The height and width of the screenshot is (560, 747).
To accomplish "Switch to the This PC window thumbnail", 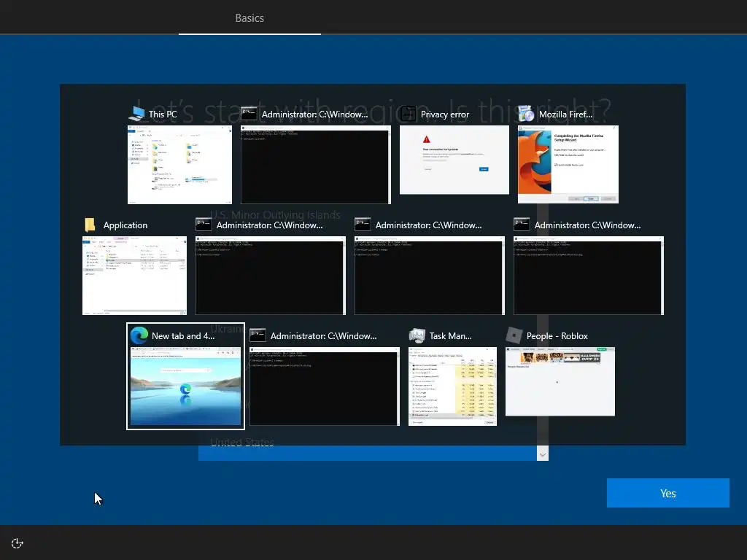I will pyautogui.click(x=179, y=165).
